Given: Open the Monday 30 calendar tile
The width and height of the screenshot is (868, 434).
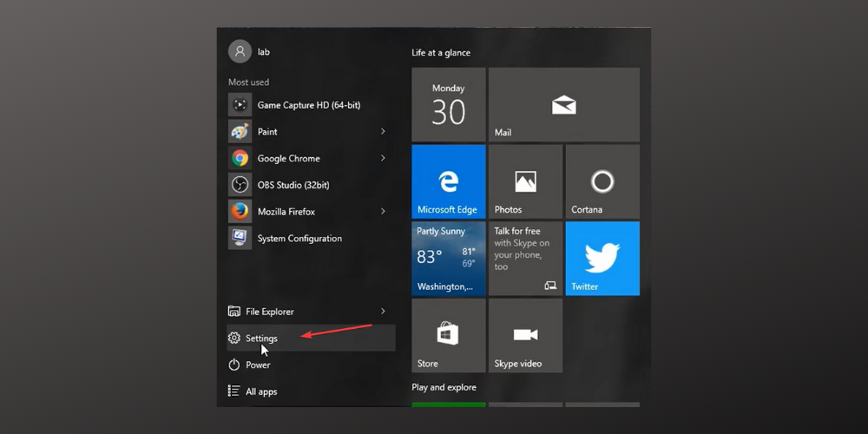Looking at the screenshot, I should point(449,105).
